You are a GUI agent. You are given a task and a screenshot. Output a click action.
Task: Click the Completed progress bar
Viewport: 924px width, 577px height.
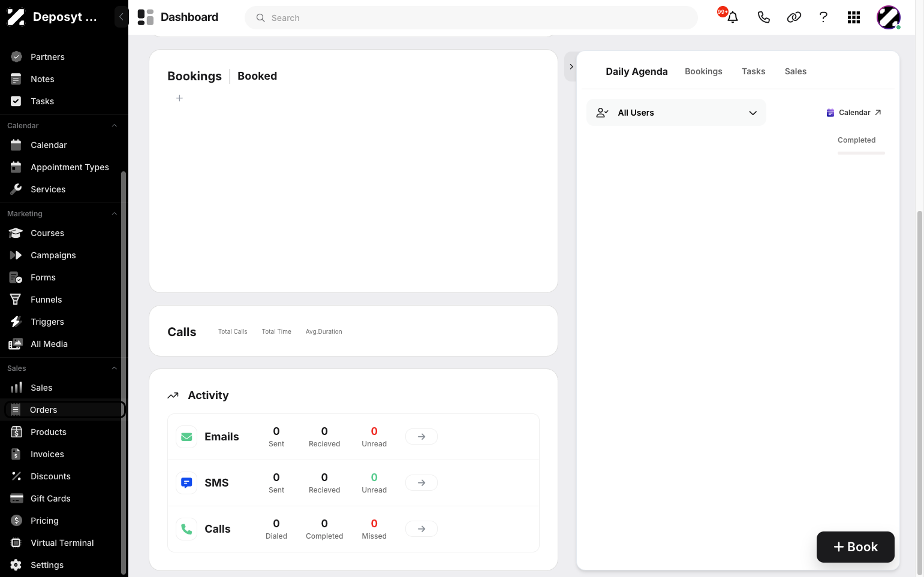[x=861, y=153]
